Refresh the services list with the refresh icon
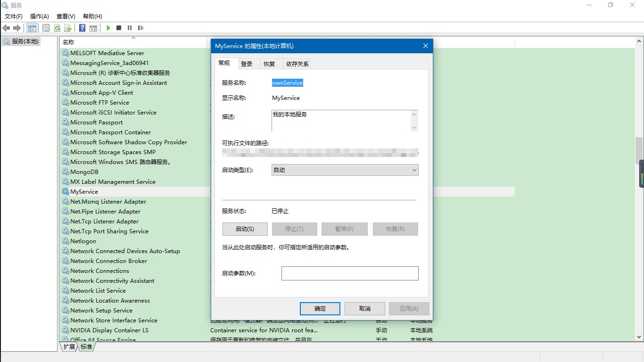 coord(57,28)
